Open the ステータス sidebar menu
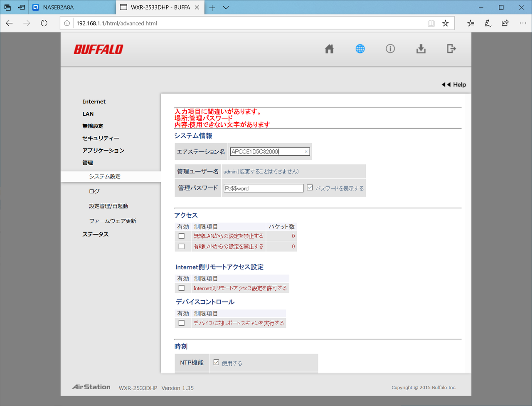Viewport: 532px width, 406px height. coord(96,235)
